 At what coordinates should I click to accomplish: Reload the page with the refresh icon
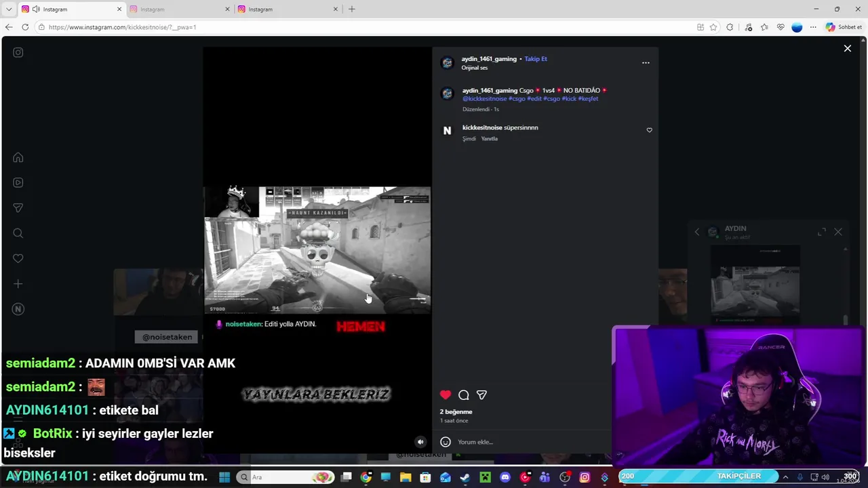tap(25, 27)
